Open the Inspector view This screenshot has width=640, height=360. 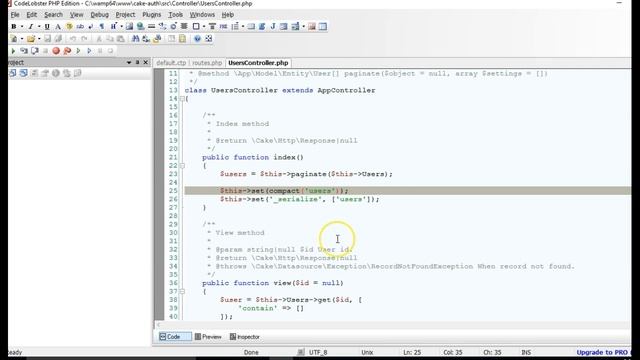245,337
